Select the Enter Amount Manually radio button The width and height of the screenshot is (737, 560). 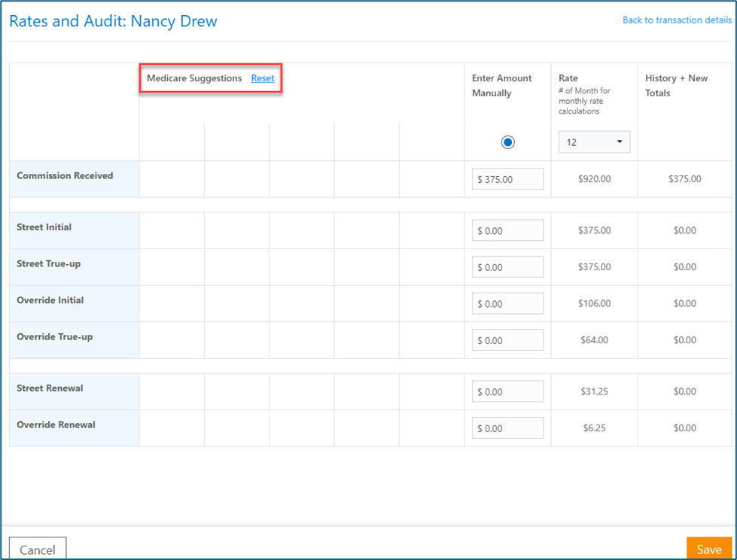508,142
